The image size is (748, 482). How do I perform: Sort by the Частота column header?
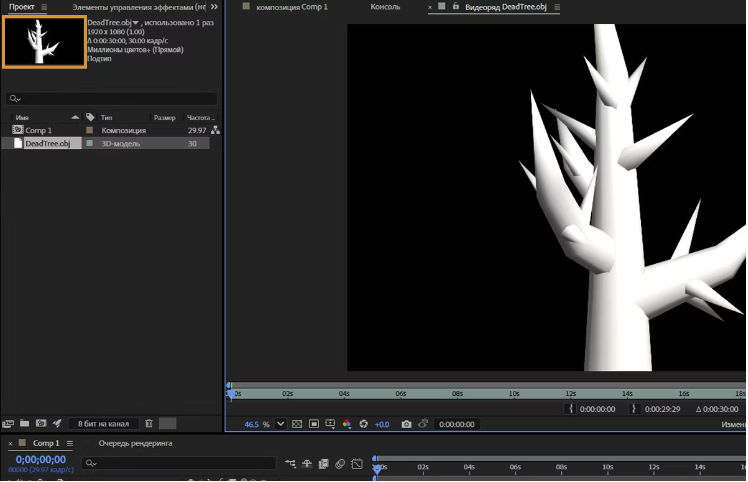click(x=200, y=117)
